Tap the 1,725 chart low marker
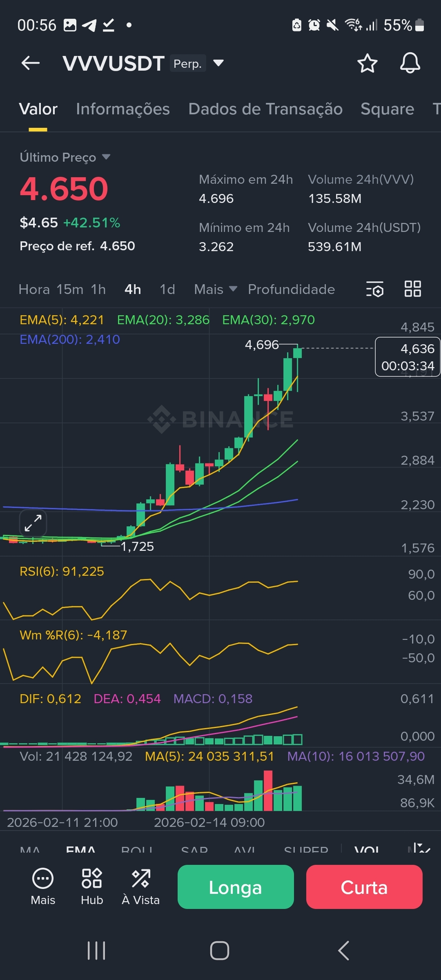The width and height of the screenshot is (441, 980). 137,546
